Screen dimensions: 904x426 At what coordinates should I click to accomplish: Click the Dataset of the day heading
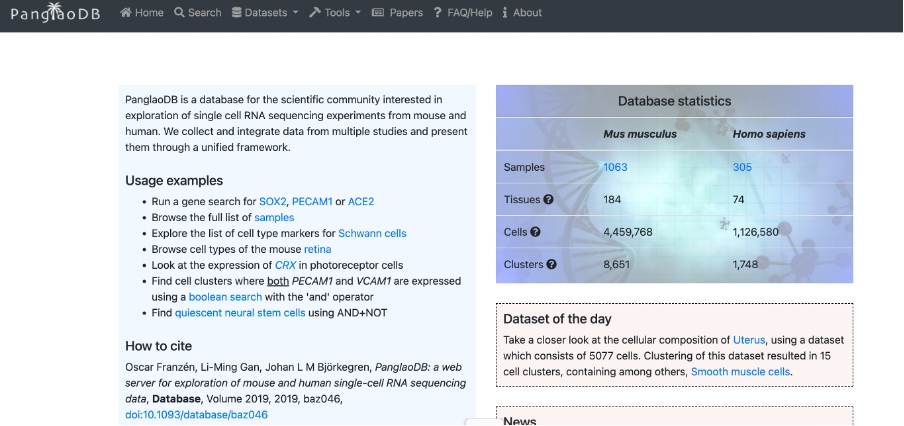558,319
